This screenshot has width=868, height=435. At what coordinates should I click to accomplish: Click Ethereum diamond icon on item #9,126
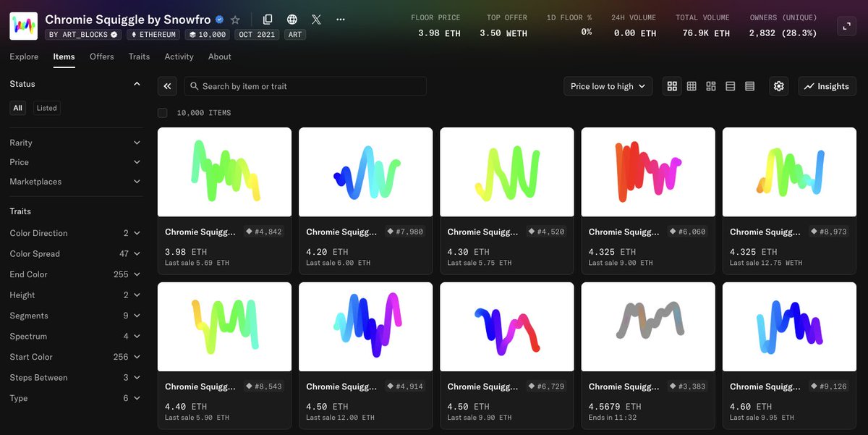pyautogui.click(x=814, y=387)
